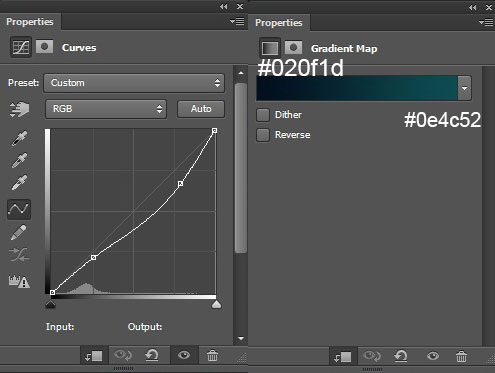Click the Gradient Map layer mask icon
This screenshot has width=495, height=373.
coord(293,48)
